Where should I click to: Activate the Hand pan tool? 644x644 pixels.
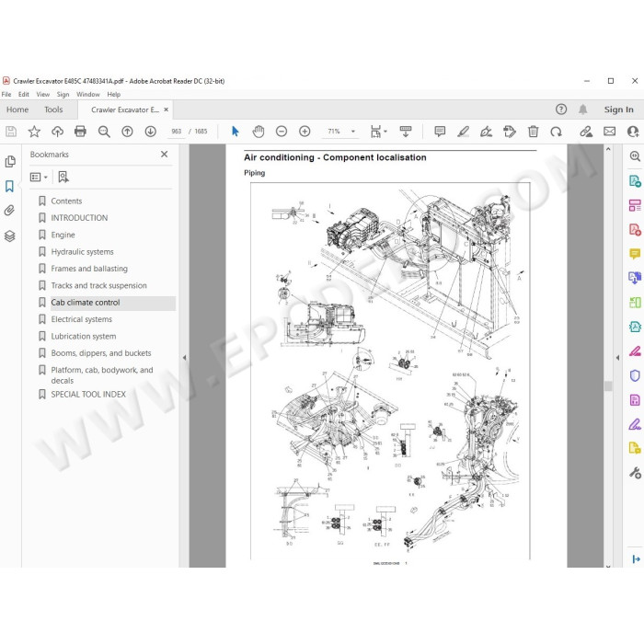(259, 132)
